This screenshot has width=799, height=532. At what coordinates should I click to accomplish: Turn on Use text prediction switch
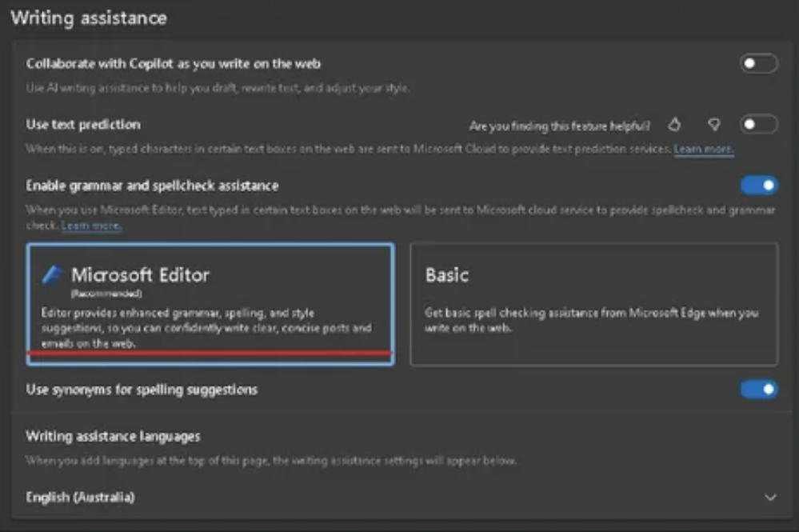tap(759, 124)
